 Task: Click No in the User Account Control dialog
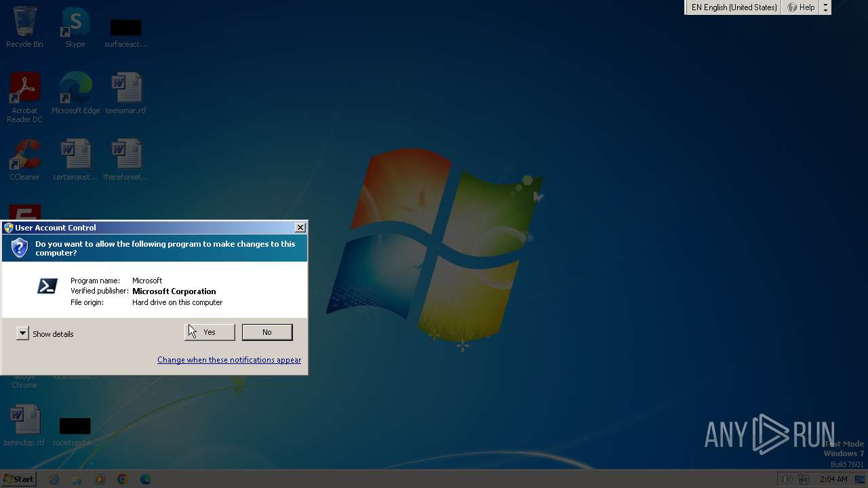click(267, 332)
